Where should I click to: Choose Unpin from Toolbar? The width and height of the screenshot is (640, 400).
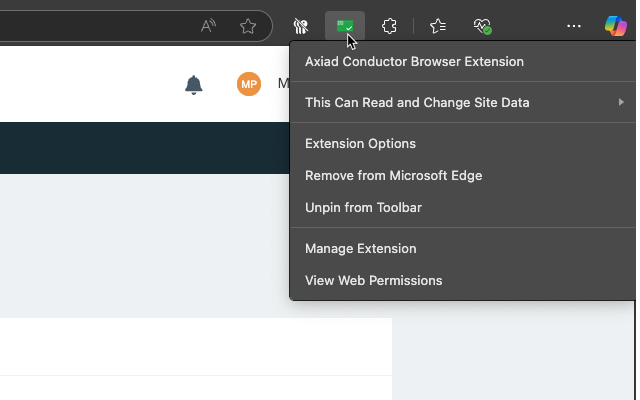[x=363, y=207]
